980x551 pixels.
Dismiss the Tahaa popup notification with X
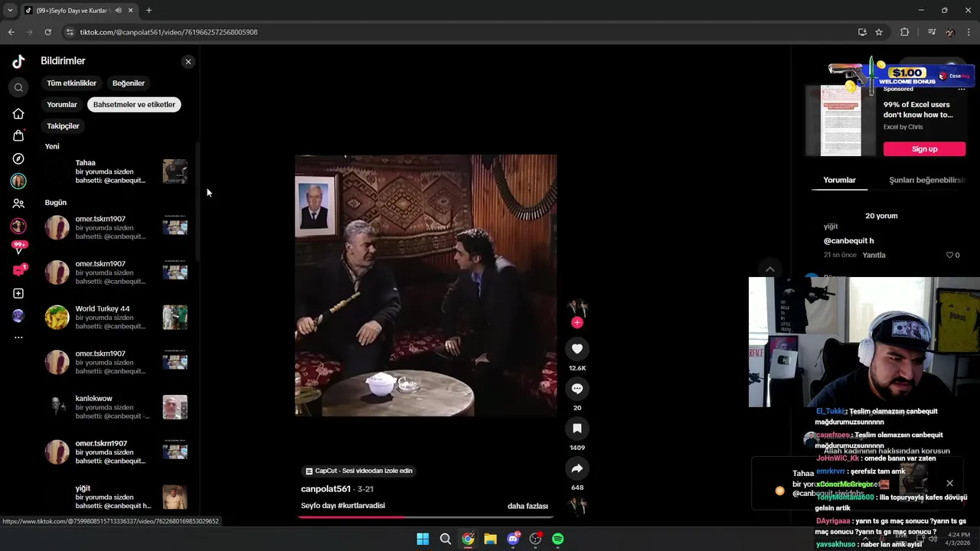pos(949,484)
